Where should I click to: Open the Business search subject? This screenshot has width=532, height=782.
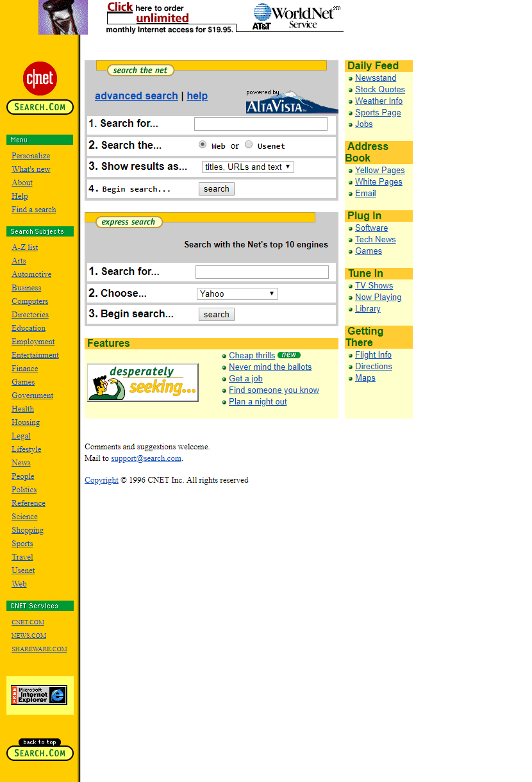click(26, 288)
